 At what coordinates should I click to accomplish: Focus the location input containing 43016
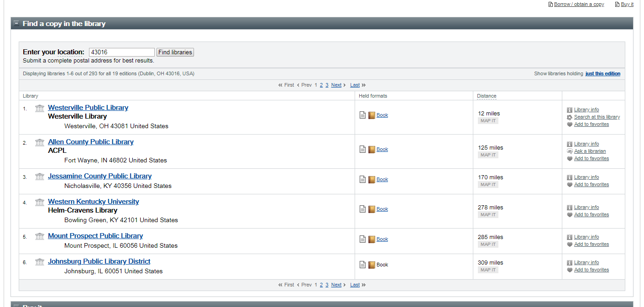pyautogui.click(x=121, y=52)
